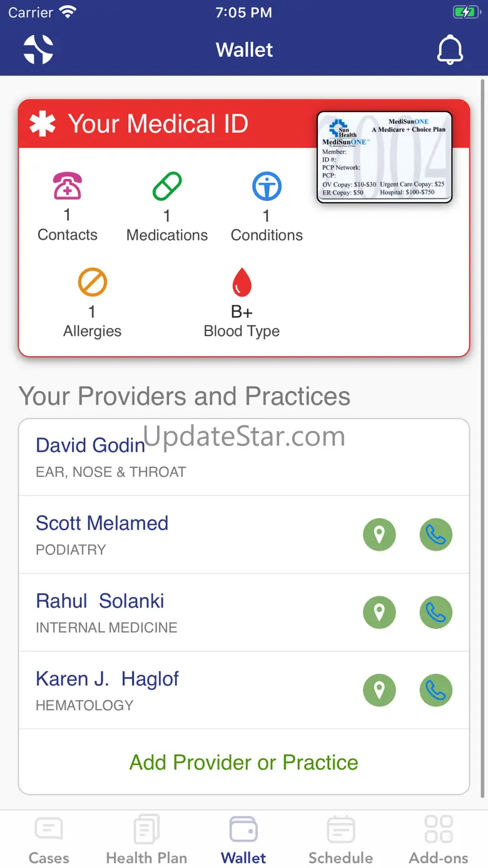Go to the Health Plan tab
The width and height of the screenshot is (488, 868).
[x=146, y=840]
